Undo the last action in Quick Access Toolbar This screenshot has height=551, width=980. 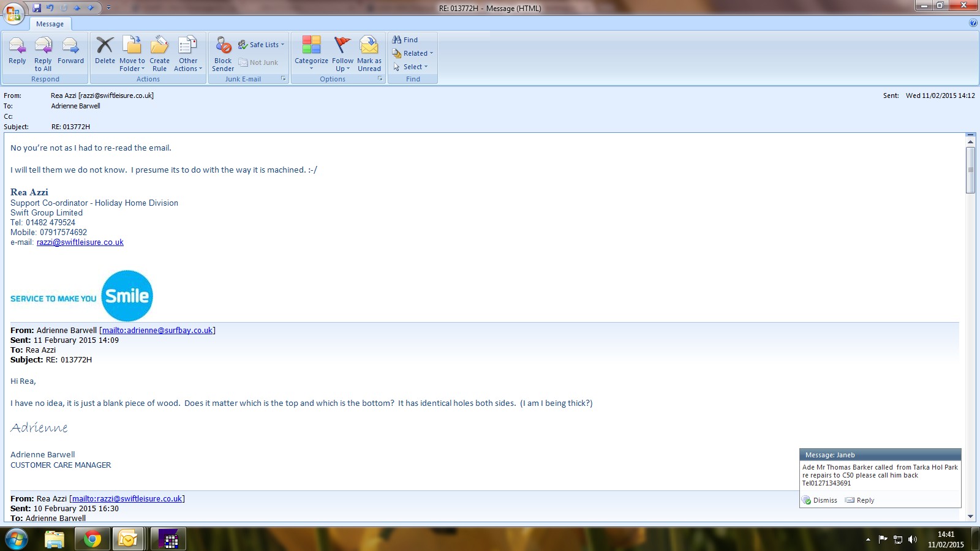point(50,8)
